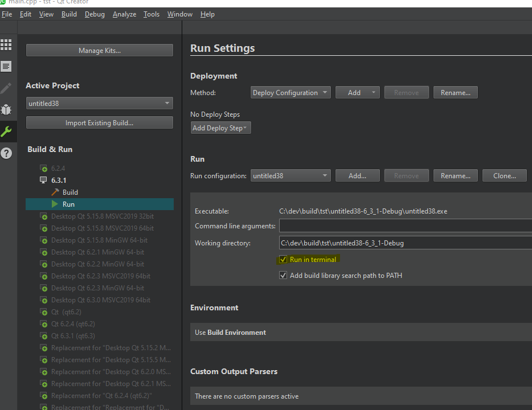Click the Manage Kits... button
The width and height of the screenshot is (532, 410).
tap(100, 51)
